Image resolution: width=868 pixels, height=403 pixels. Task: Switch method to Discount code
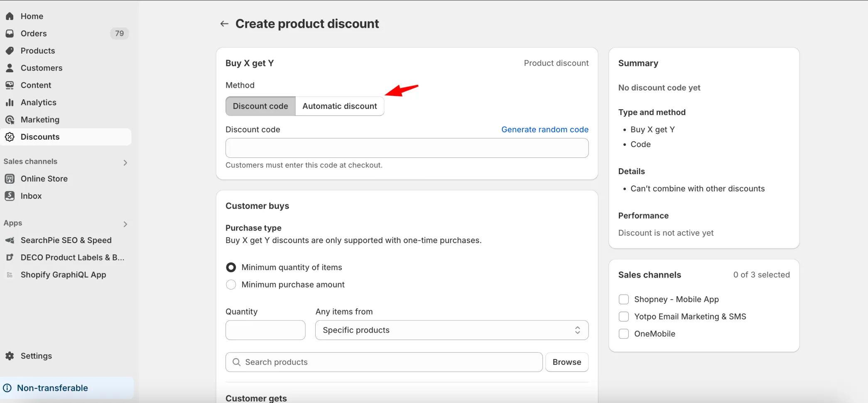260,106
